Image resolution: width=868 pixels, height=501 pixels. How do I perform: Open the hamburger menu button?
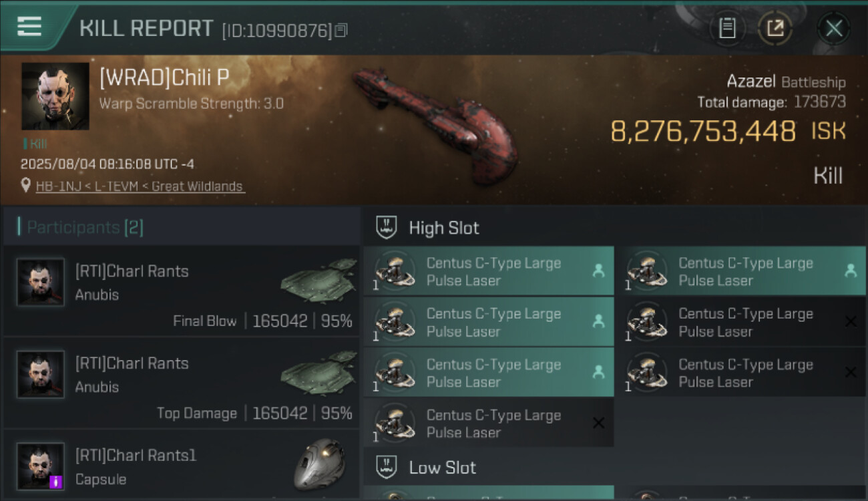tap(30, 27)
